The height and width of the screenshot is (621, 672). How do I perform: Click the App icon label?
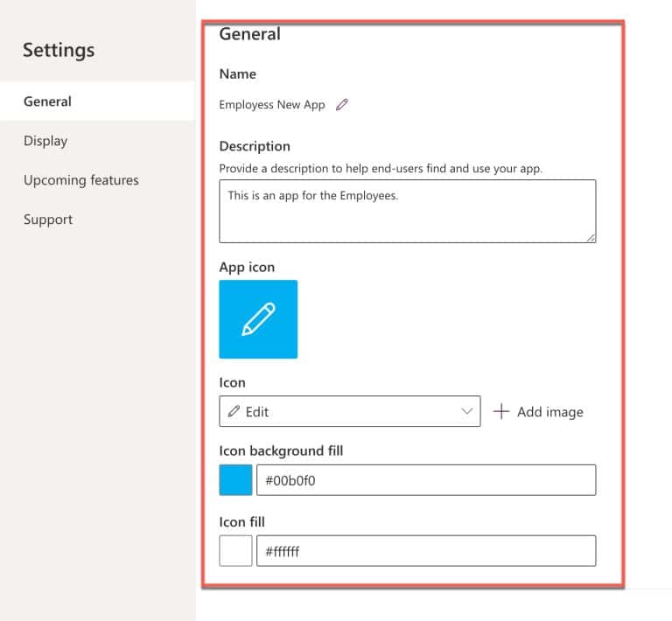pyautogui.click(x=247, y=268)
